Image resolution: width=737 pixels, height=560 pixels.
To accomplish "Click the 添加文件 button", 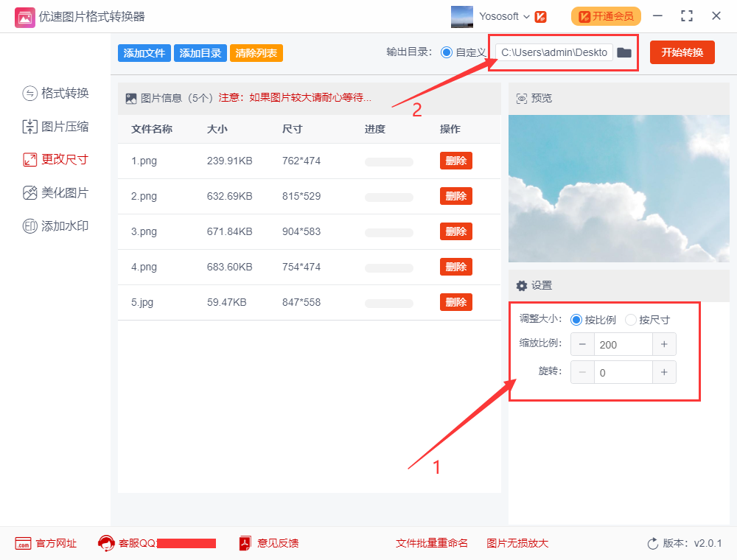I will (144, 53).
